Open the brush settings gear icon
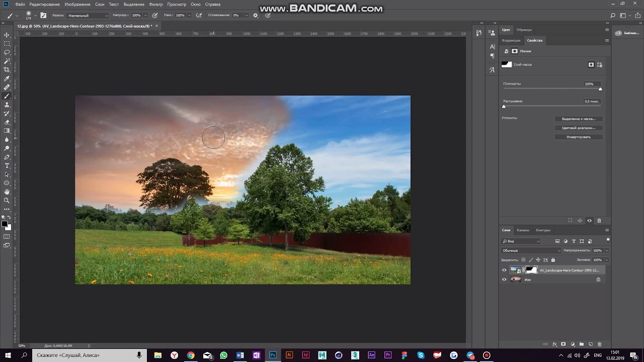This screenshot has width=644, height=362. click(x=255, y=16)
